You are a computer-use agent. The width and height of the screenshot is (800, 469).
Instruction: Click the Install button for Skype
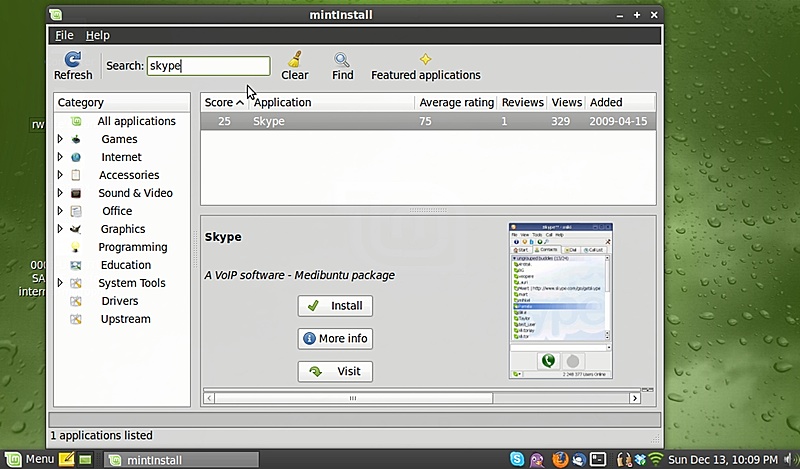[335, 306]
